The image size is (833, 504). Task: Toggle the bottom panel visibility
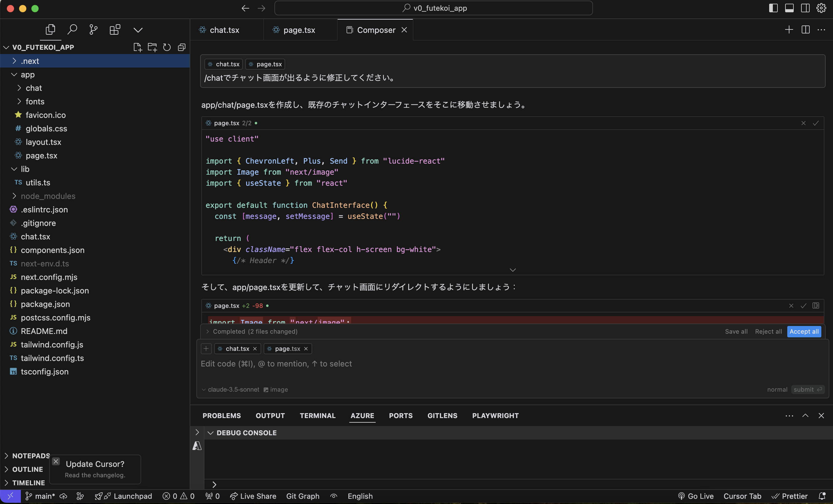789,8
